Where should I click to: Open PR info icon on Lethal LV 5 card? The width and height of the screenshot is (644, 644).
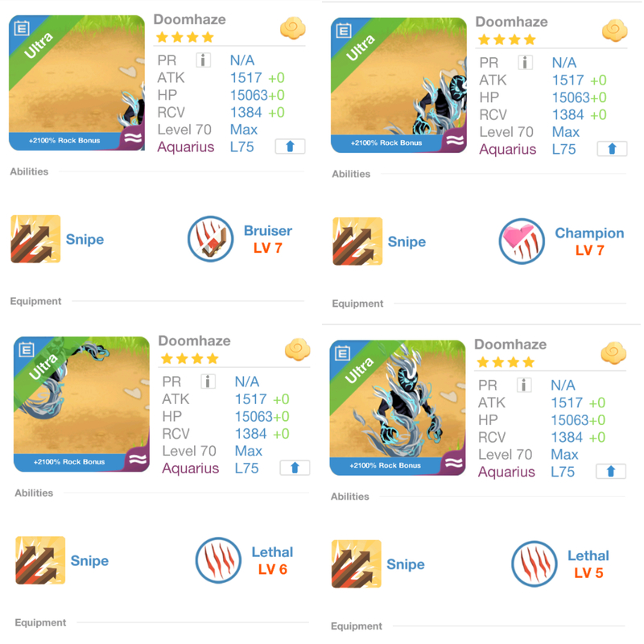[x=524, y=386]
